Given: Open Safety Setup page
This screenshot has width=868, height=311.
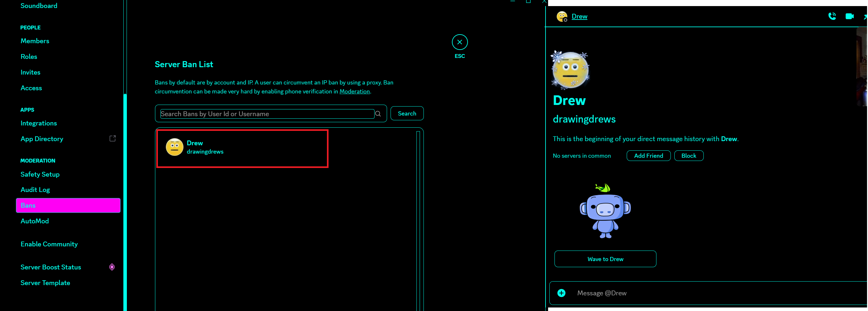Looking at the screenshot, I should pos(40,174).
